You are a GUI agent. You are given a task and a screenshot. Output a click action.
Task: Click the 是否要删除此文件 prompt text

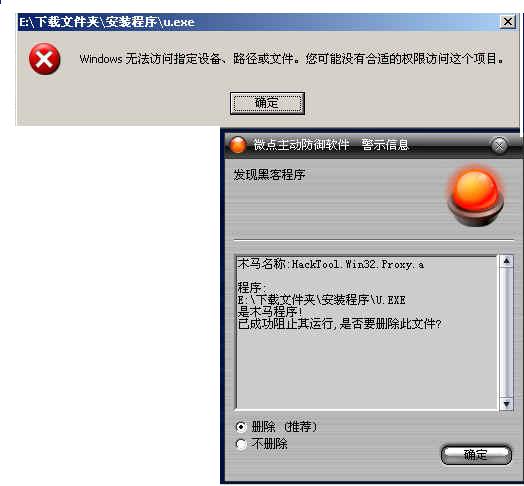390,324
